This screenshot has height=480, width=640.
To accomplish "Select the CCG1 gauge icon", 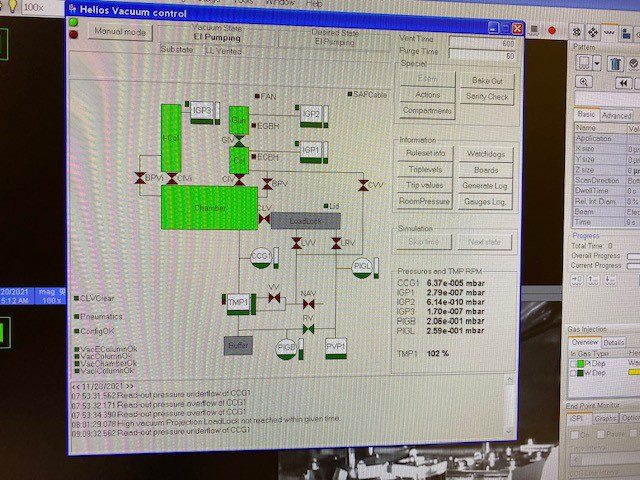I will click(261, 258).
